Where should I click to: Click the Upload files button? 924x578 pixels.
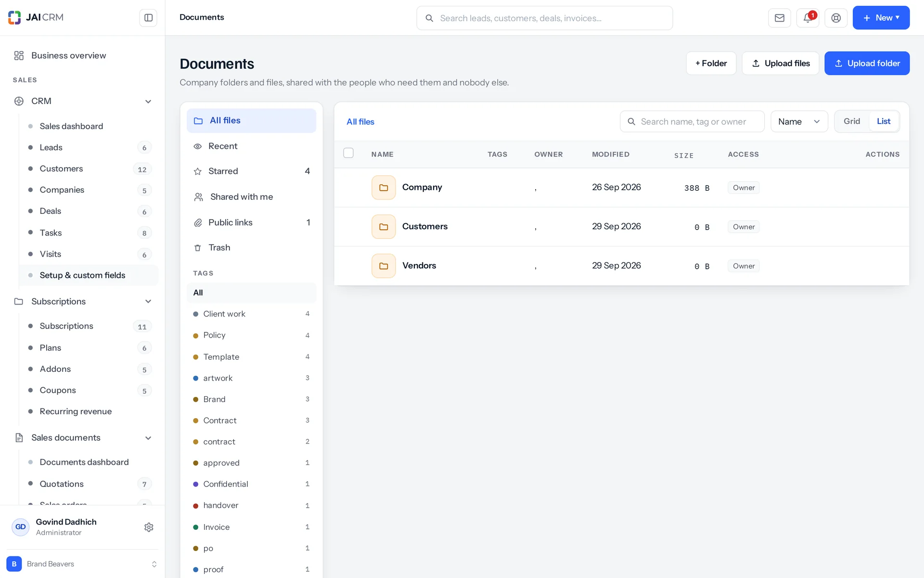(780, 63)
